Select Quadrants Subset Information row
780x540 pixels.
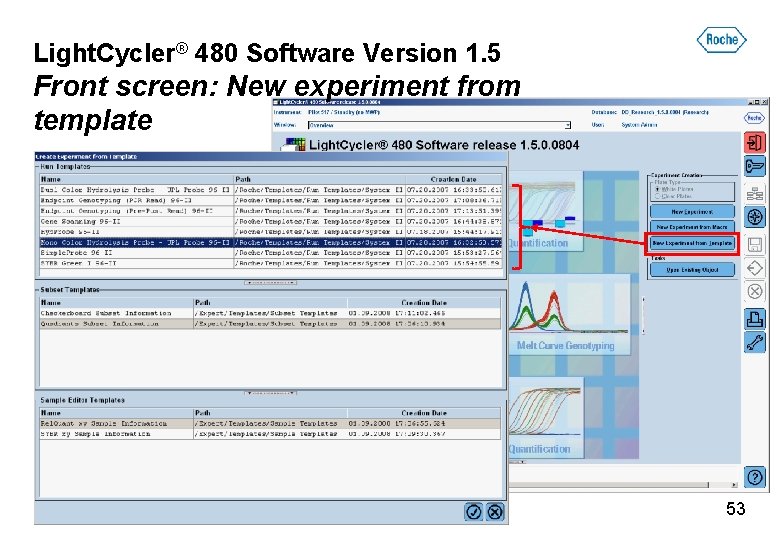[270, 324]
